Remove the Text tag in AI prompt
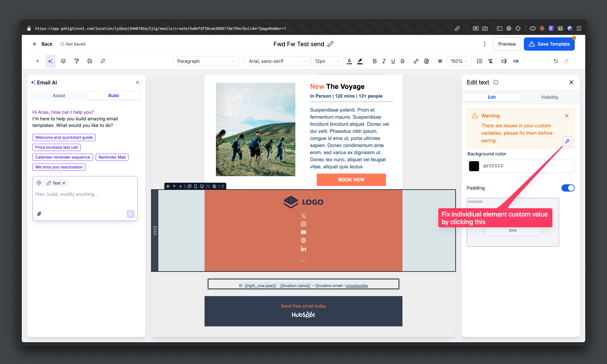Screen dimensions: 607x364 64,183
